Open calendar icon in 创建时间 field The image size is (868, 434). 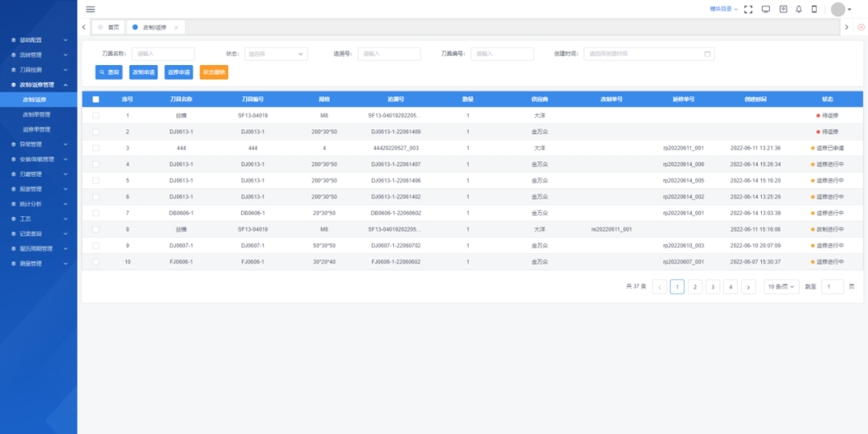pos(707,54)
